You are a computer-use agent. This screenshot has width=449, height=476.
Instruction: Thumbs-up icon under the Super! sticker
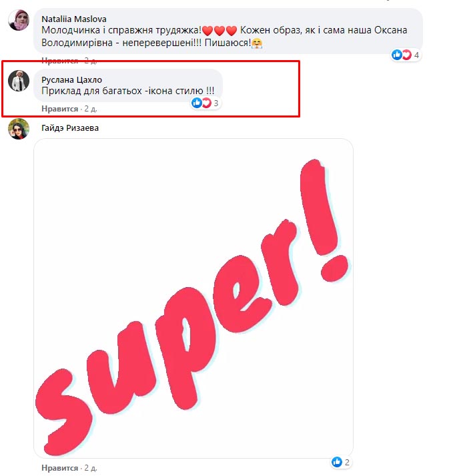[337, 462]
